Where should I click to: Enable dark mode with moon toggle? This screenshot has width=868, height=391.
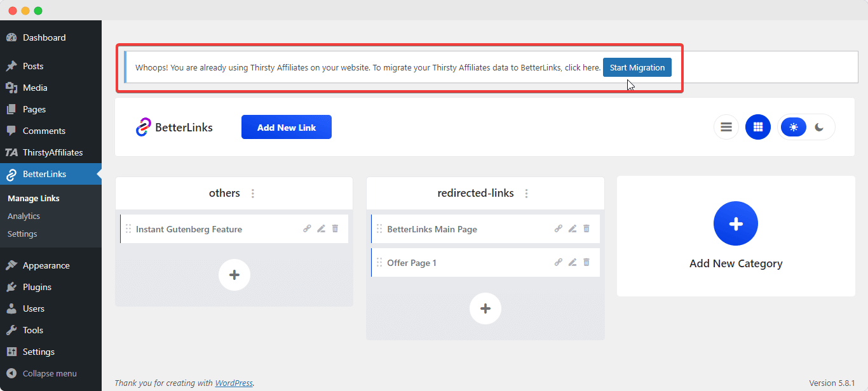pyautogui.click(x=820, y=127)
